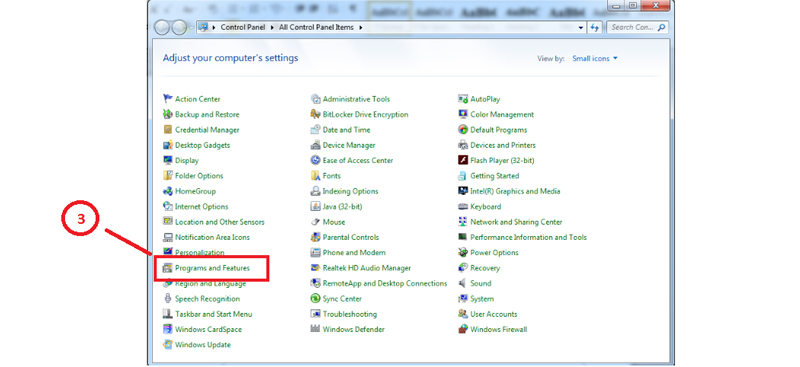800x367 pixels.
Task: Click the Display monitor icon
Action: click(167, 160)
